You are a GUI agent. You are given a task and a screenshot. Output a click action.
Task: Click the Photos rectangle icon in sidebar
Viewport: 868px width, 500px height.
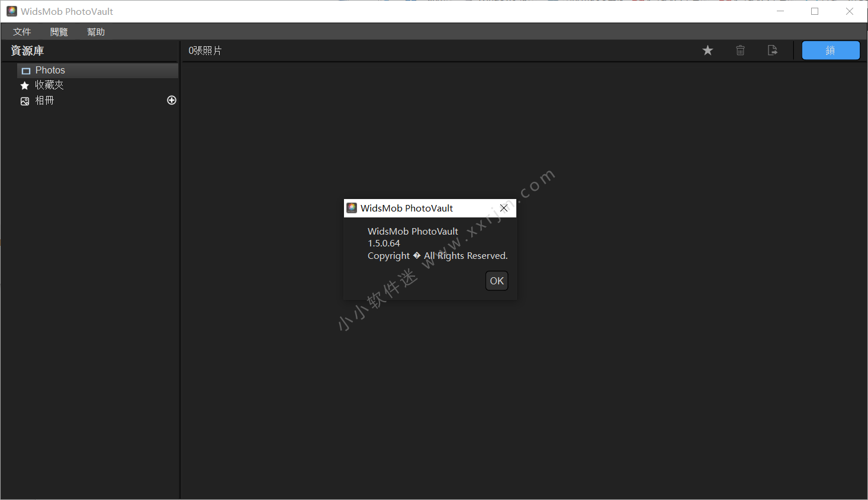(x=25, y=71)
